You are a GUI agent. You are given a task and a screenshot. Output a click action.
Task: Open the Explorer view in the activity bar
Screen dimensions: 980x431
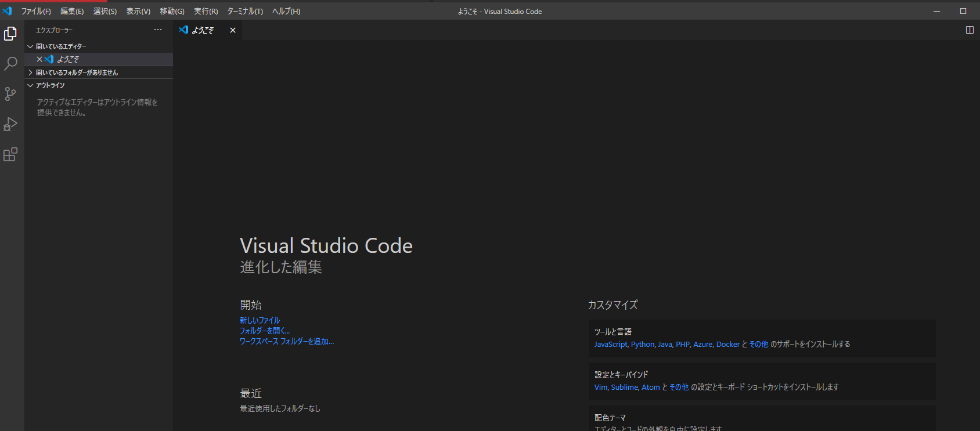tap(10, 34)
